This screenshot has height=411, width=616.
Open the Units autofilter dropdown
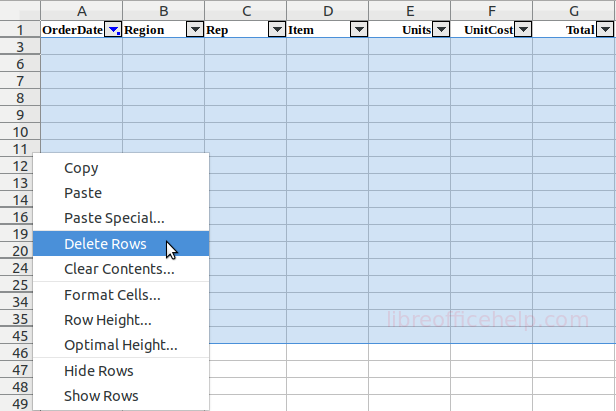pos(441,29)
